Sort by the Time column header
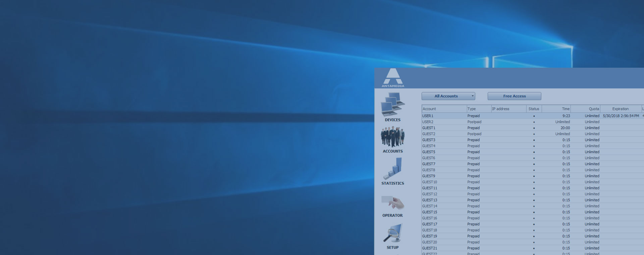 556,109
